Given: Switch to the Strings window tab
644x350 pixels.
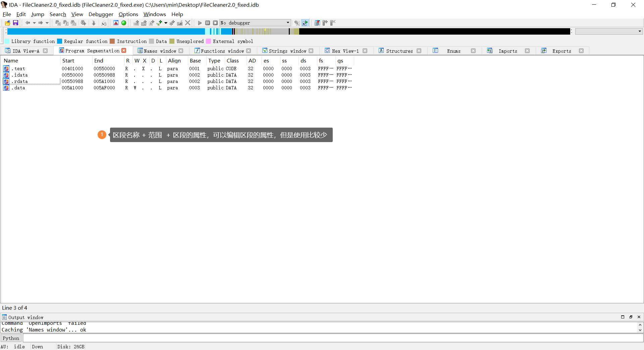Looking at the screenshot, I should click(x=287, y=51).
